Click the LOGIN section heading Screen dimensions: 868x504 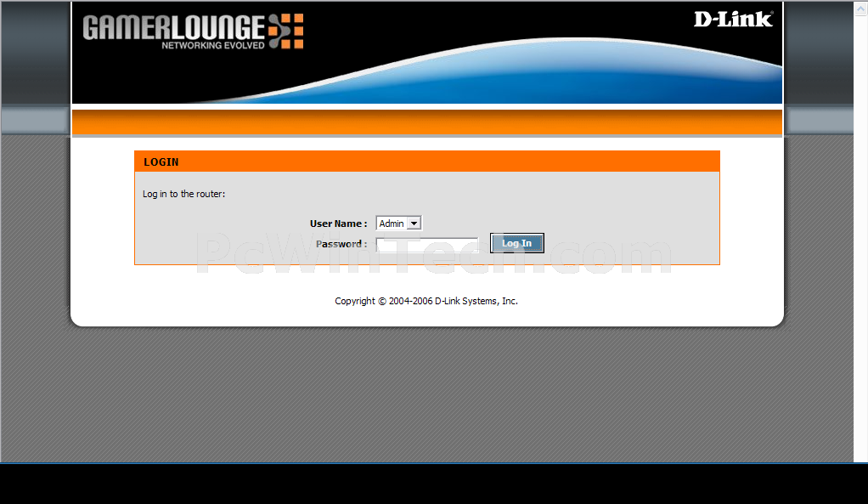pyautogui.click(x=161, y=162)
